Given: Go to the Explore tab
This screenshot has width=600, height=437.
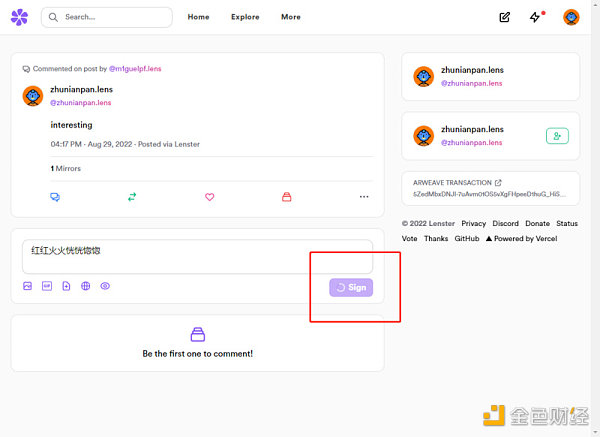Looking at the screenshot, I should pos(245,17).
